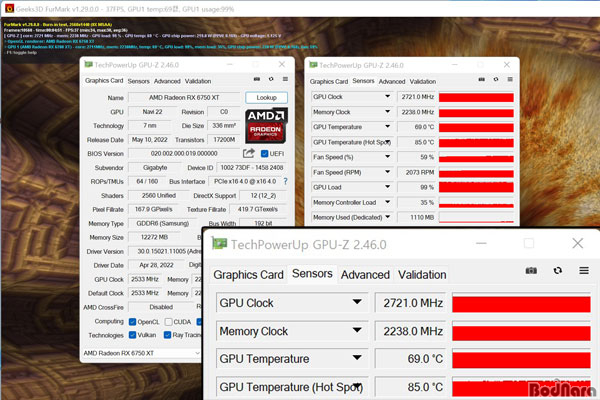
Task: Click Memory Controller Load graph bar
Action: [476, 202]
